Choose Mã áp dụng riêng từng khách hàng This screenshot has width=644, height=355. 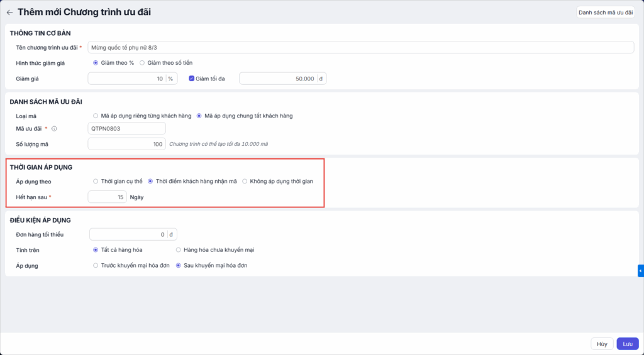[96, 116]
